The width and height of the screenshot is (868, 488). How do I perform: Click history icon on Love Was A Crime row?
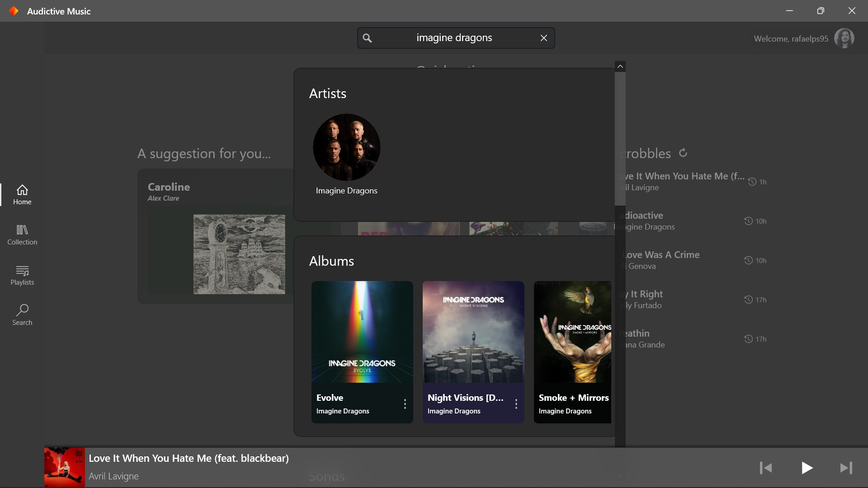749,260
